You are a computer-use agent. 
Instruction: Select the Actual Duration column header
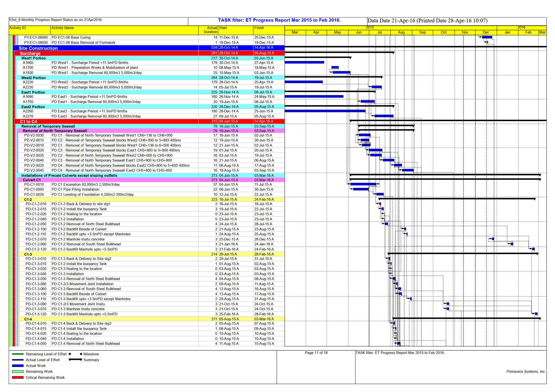(208, 30)
